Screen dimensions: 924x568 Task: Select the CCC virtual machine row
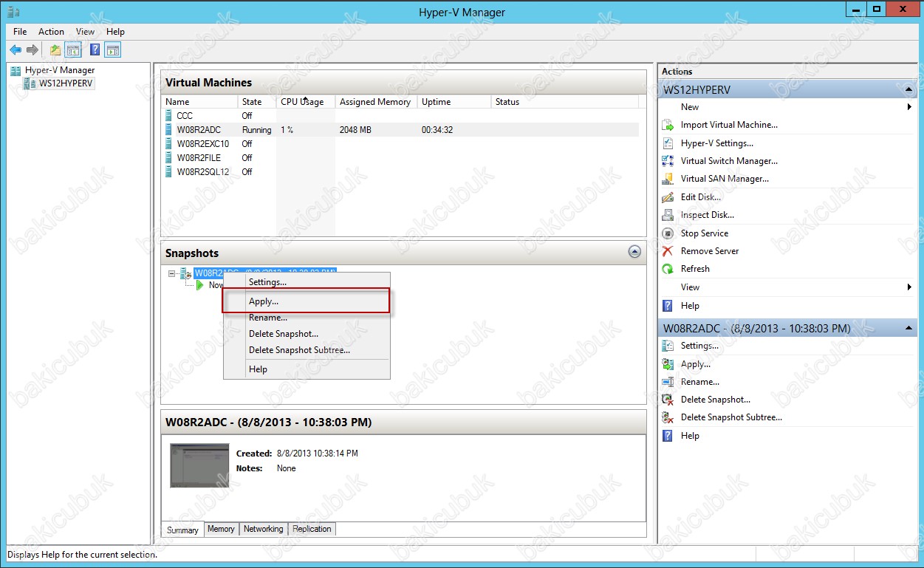pyautogui.click(x=400, y=116)
